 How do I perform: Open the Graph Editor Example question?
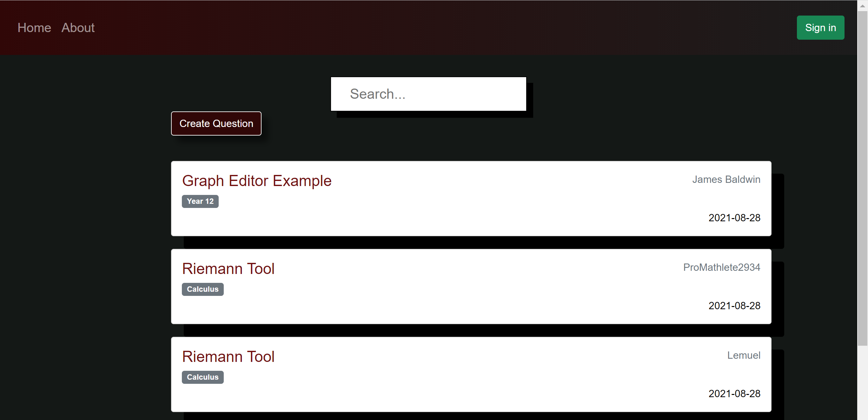tap(256, 181)
